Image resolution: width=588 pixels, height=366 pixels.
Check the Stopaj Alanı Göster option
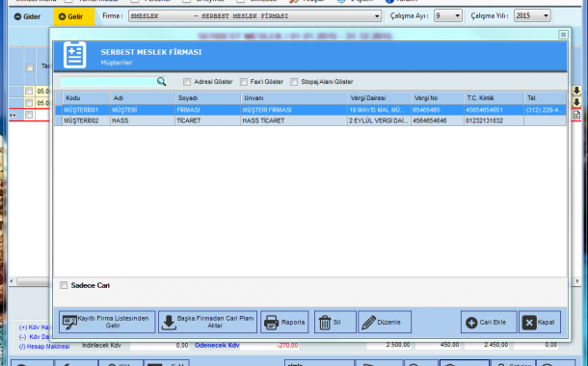tap(294, 82)
